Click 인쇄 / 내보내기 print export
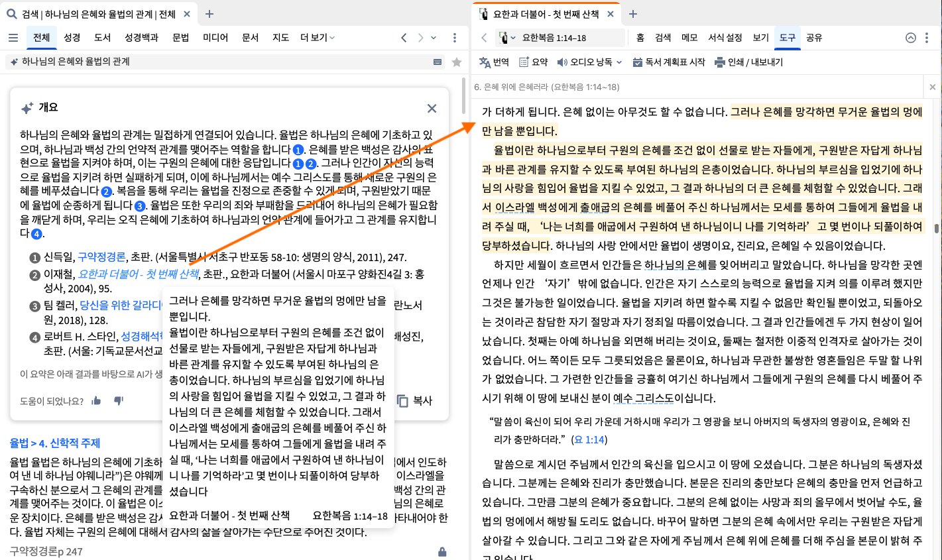This screenshot has width=942, height=560. click(x=748, y=62)
